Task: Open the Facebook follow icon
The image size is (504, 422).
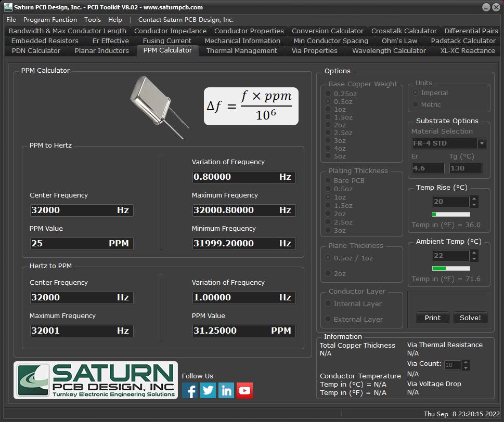Action: click(190, 390)
